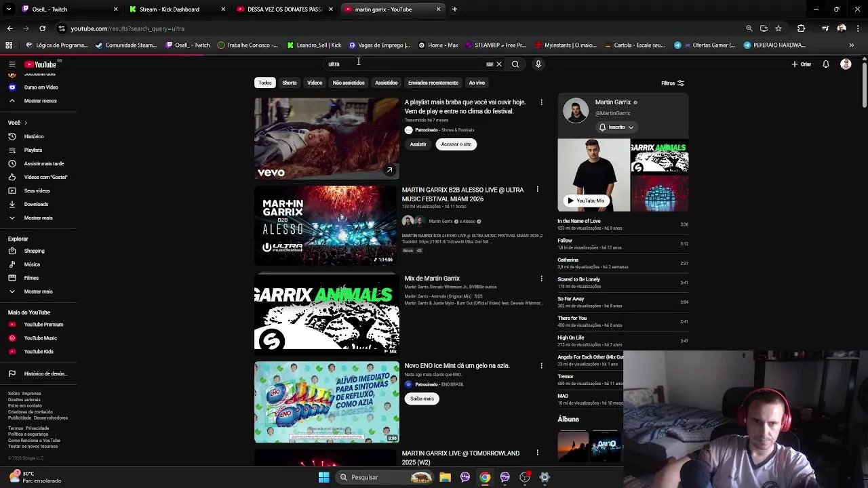This screenshot has height=488, width=868.
Task: Open Seus vídeos in sidebar
Action: tap(39, 191)
